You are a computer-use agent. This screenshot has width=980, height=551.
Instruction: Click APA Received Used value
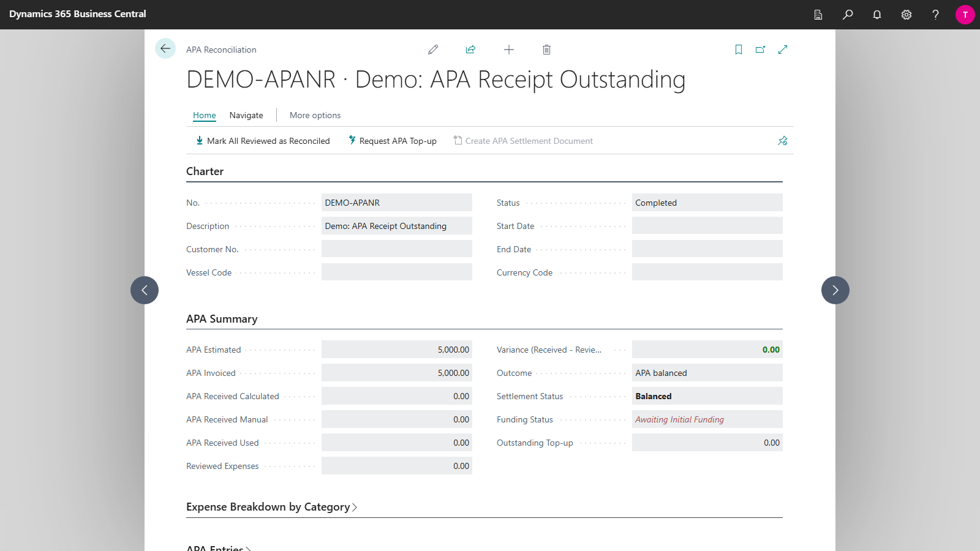tap(397, 443)
